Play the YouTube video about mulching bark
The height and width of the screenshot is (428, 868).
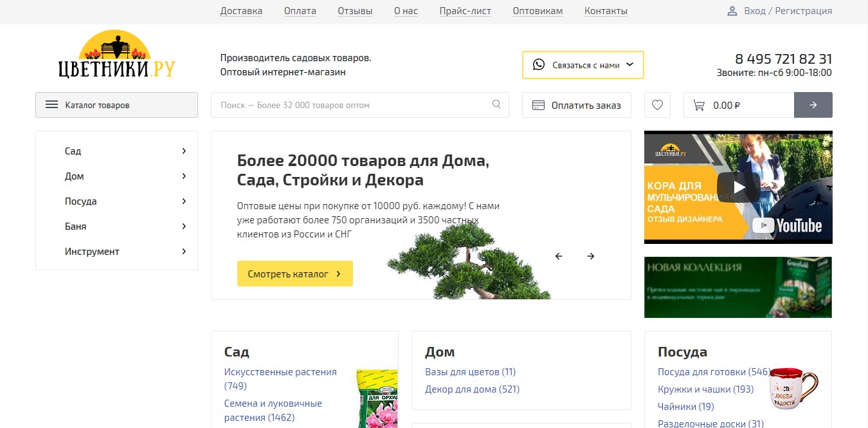(x=739, y=187)
